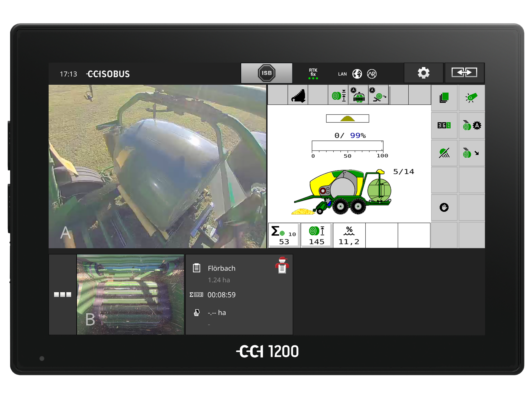Viewport: 532px width, 399px height.
Task: Click the driver task icon in Flörbach tile
Action: (x=282, y=265)
